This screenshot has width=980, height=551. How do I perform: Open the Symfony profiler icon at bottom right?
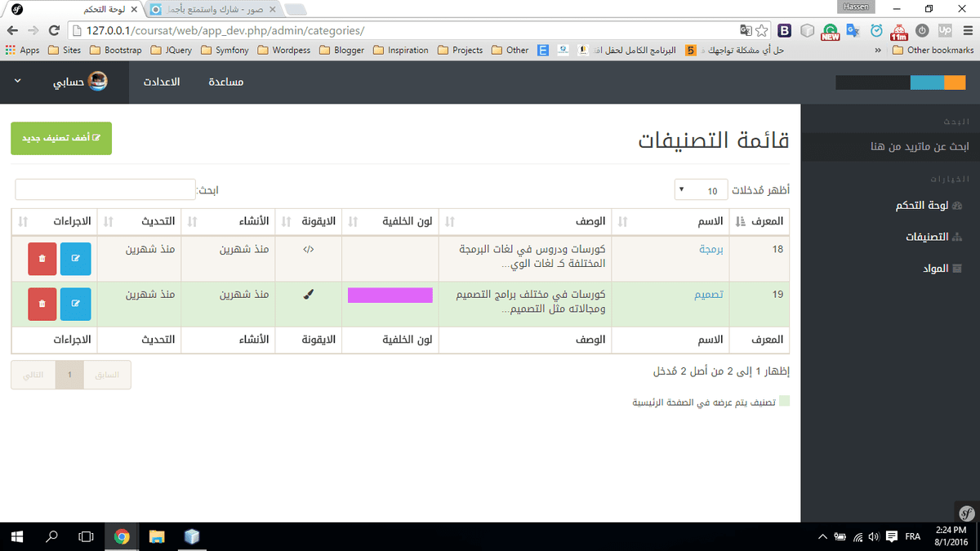tap(965, 513)
